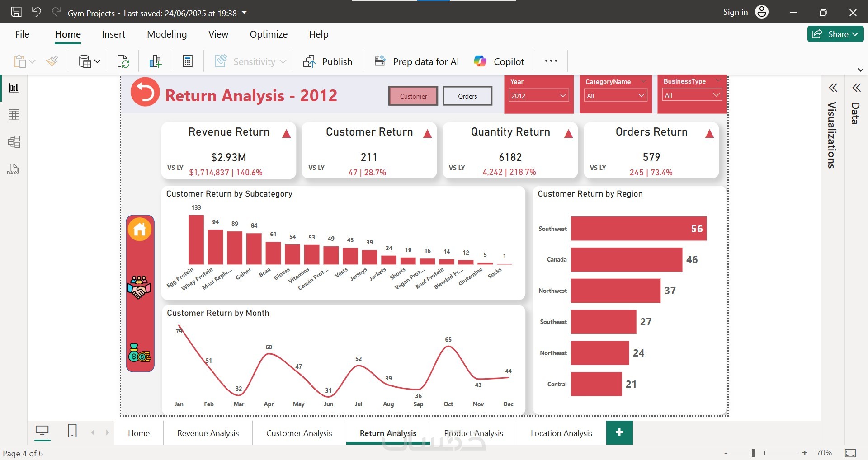
Task: Click the Publish button
Action: coord(328,61)
